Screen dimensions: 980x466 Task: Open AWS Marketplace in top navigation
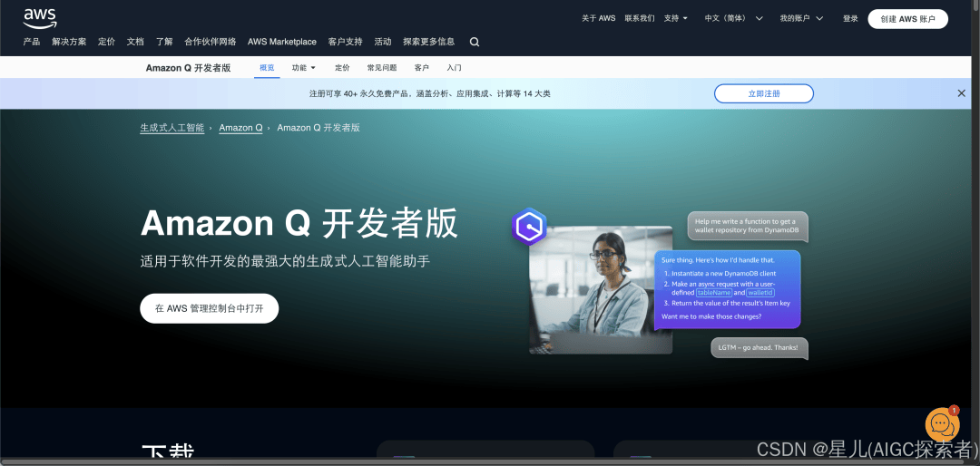point(282,42)
